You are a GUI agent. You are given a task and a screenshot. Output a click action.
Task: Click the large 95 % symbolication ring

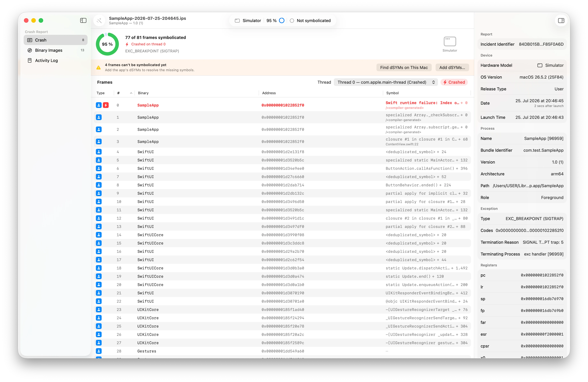coord(108,44)
